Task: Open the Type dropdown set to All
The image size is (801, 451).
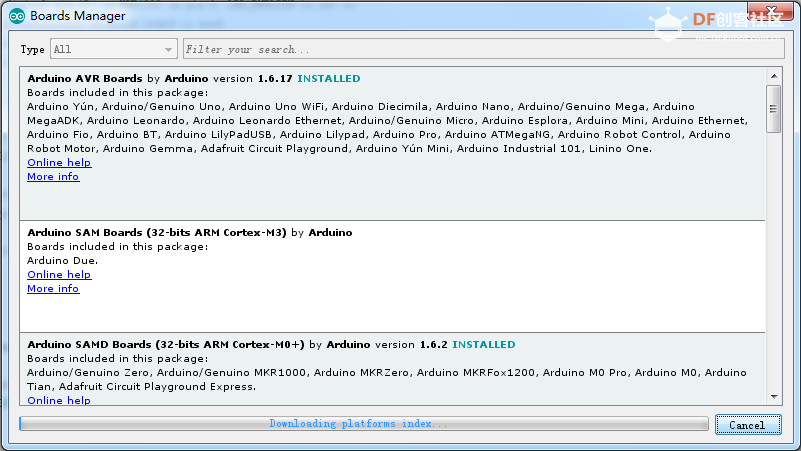Action: coord(113,49)
